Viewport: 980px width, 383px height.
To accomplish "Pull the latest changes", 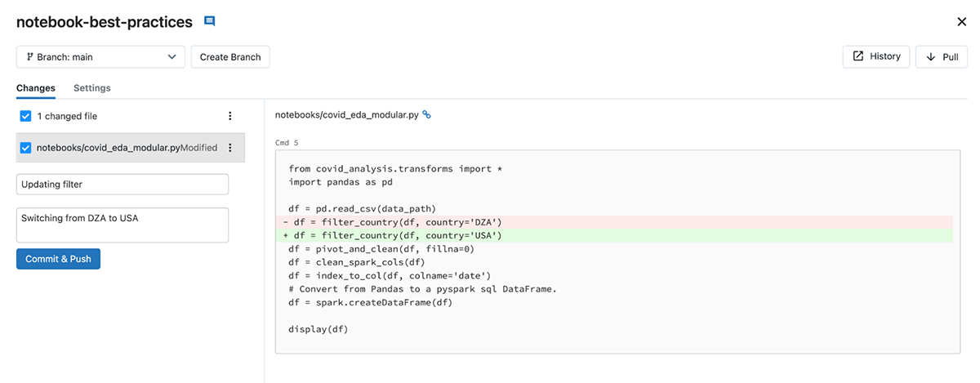I will point(942,57).
